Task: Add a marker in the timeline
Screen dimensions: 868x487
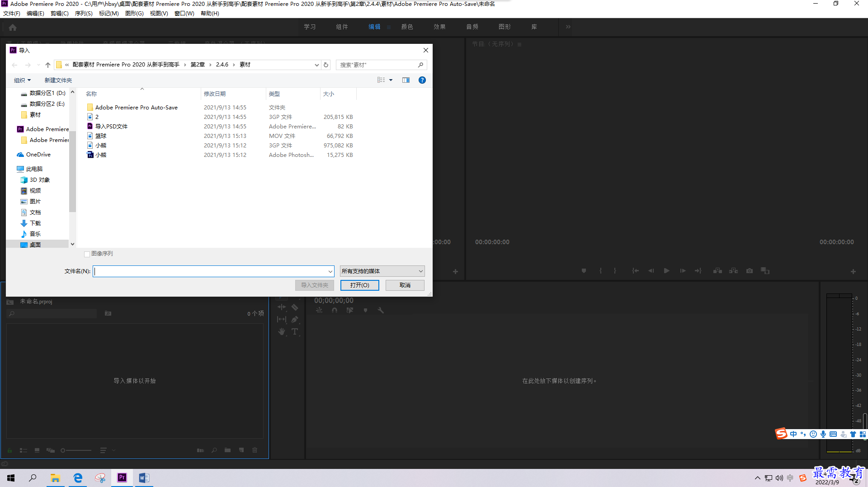Action: [365, 310]
